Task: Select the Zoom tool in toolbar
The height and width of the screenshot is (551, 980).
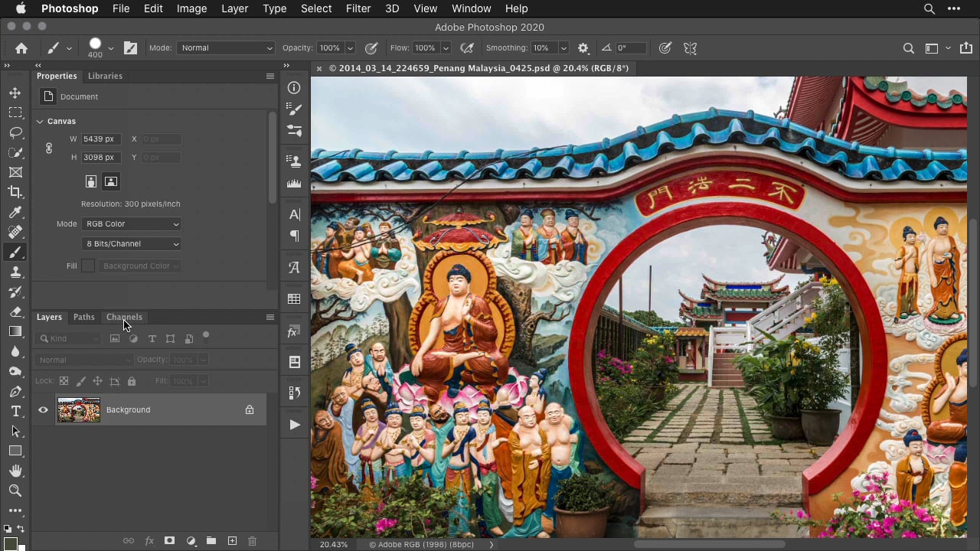Action: 15,491
